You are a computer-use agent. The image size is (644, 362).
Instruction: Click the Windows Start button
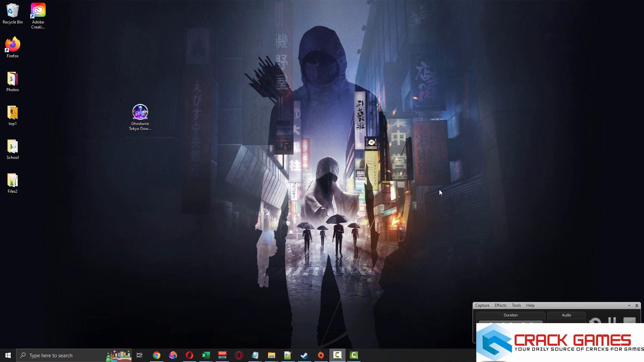click(x=8, y=355)
